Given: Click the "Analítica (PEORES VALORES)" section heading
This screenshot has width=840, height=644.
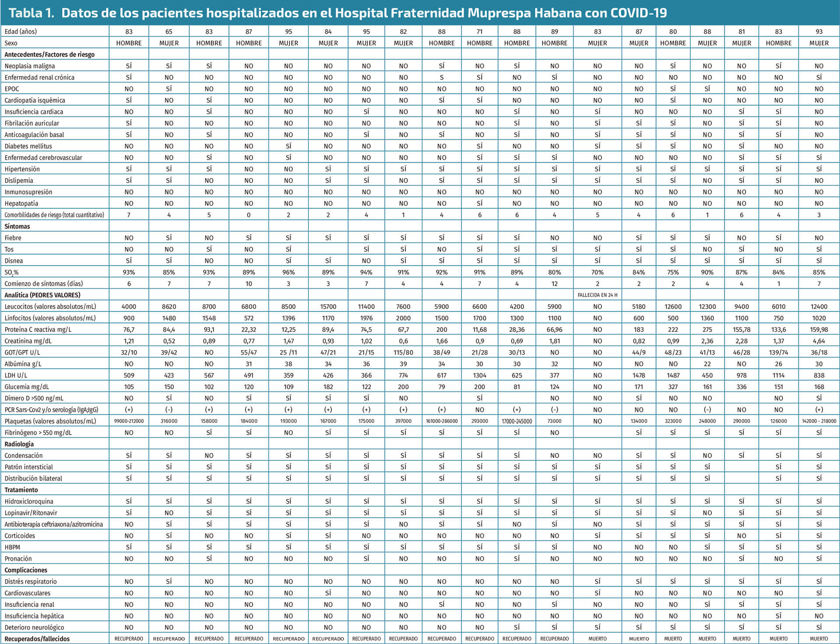Looking at the screenshot, I should pyautogui.click(x=42, y=295).
